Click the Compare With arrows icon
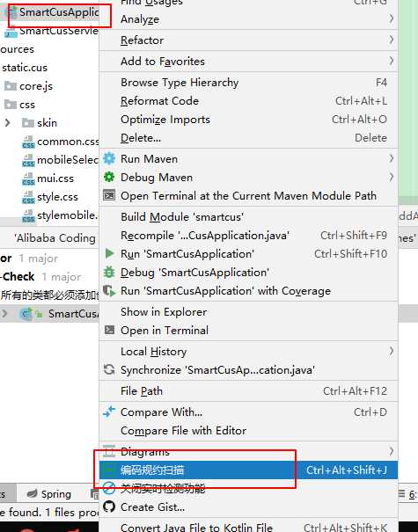The width and height of the screenshot is (418, 532). click(x=109, y=412)
